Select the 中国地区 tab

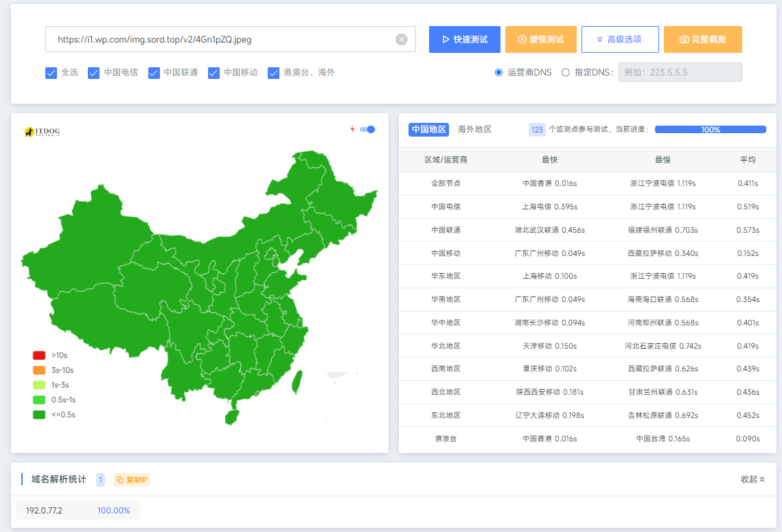(x=429, y=129)
